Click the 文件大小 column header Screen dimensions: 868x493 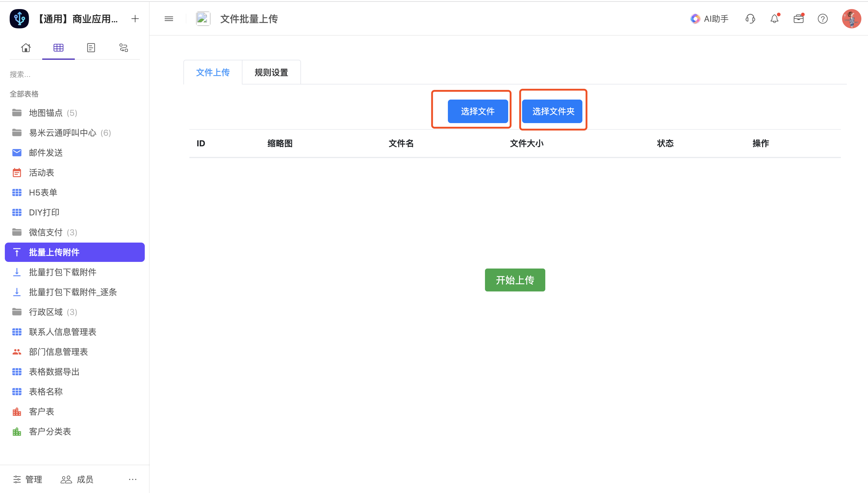click(527, 144)
